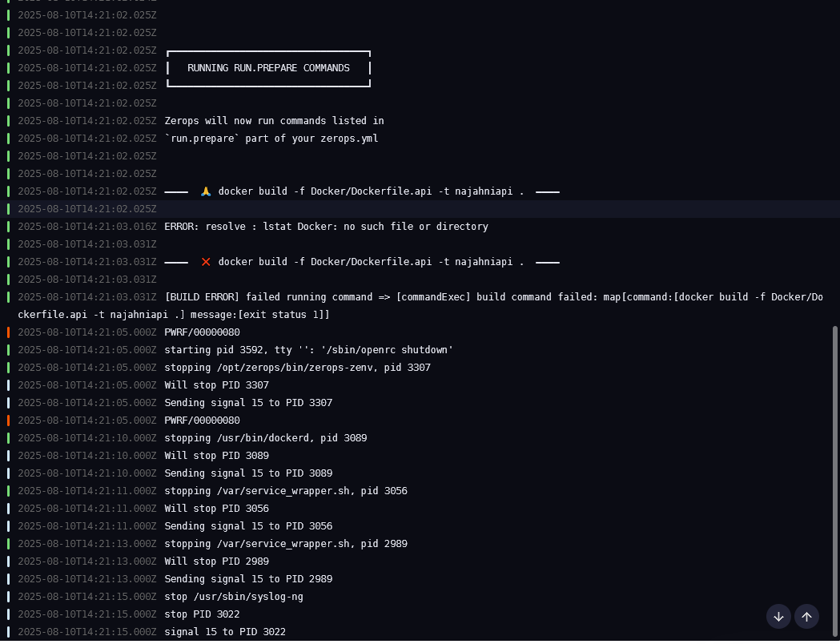Click 'signal 15 to PID 3022' log line
The height and width of the screenshot is (644, 840).
click(225, 632)
